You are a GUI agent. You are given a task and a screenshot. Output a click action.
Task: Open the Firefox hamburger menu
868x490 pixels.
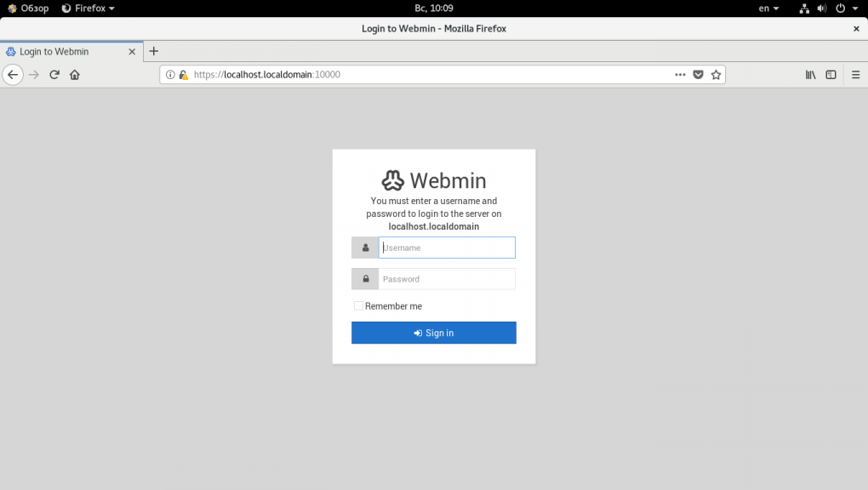[x=854, y=75]
